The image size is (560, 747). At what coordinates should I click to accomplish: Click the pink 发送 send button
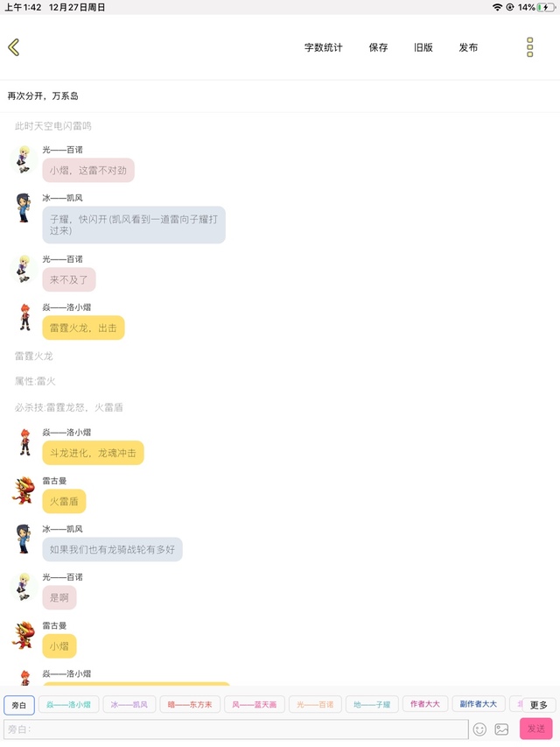pos(535,729)
